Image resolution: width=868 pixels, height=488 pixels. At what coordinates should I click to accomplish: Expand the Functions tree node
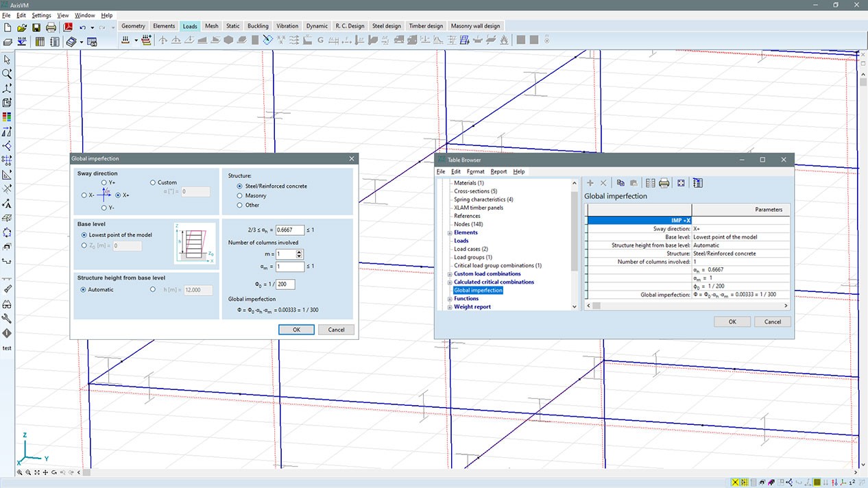pyautogui.click(x=450, y=299)
